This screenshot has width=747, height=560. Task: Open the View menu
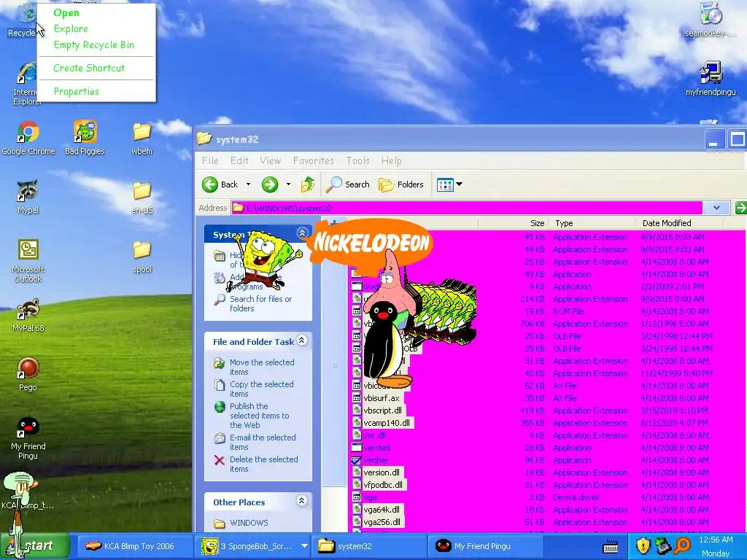click(271, 161)
